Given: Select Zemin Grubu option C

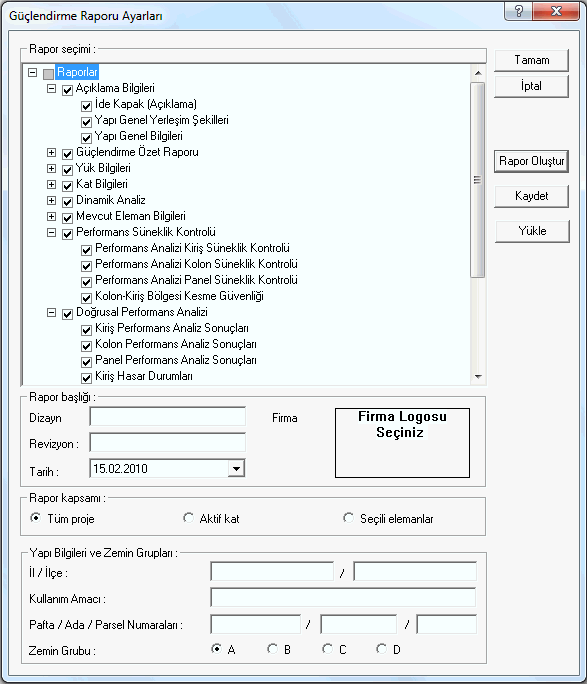Looking at the screenshot, I should click(x=327, y=649).
